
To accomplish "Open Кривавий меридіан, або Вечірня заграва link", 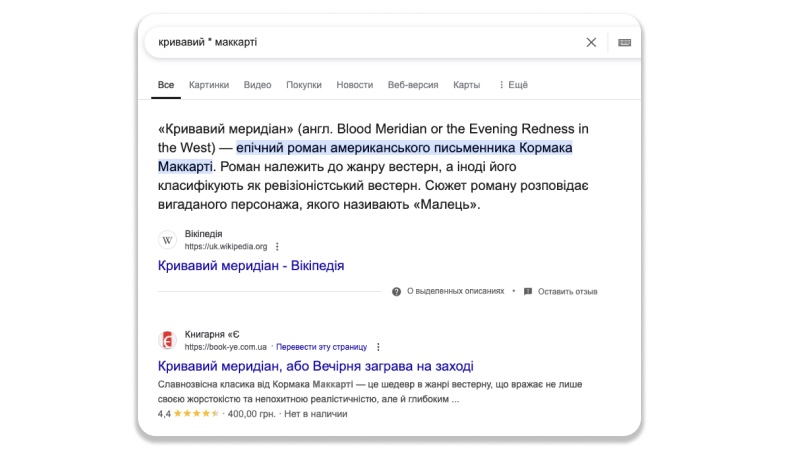I will click(x=315, y=366).
